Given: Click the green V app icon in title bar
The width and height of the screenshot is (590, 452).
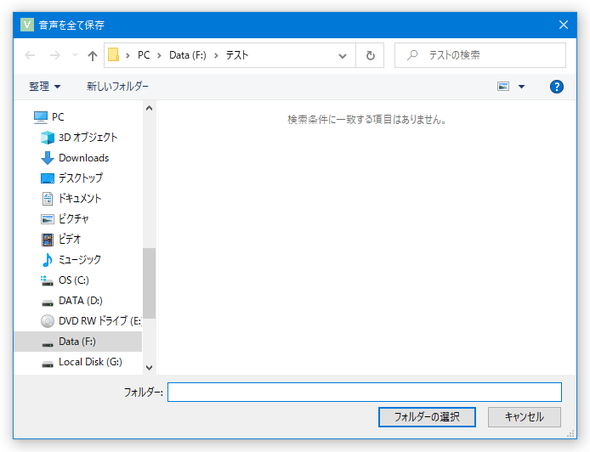Looking at the screenshot, I should tap(27, 25).
